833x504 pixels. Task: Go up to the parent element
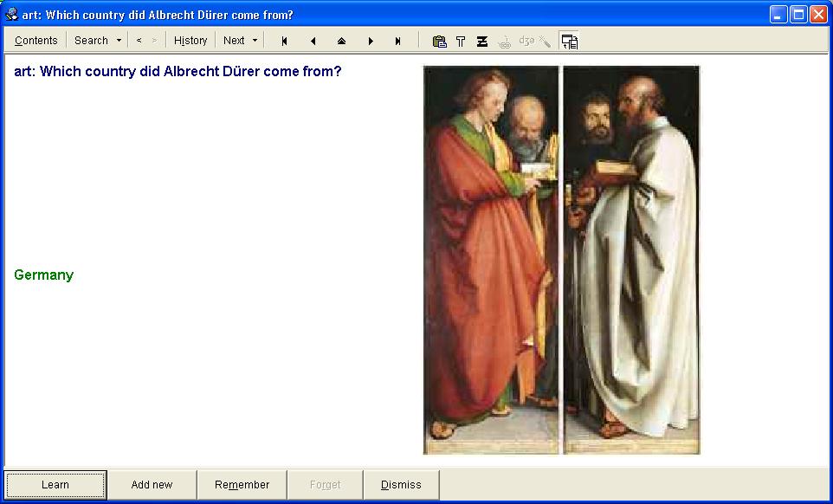tap(341, 41)
